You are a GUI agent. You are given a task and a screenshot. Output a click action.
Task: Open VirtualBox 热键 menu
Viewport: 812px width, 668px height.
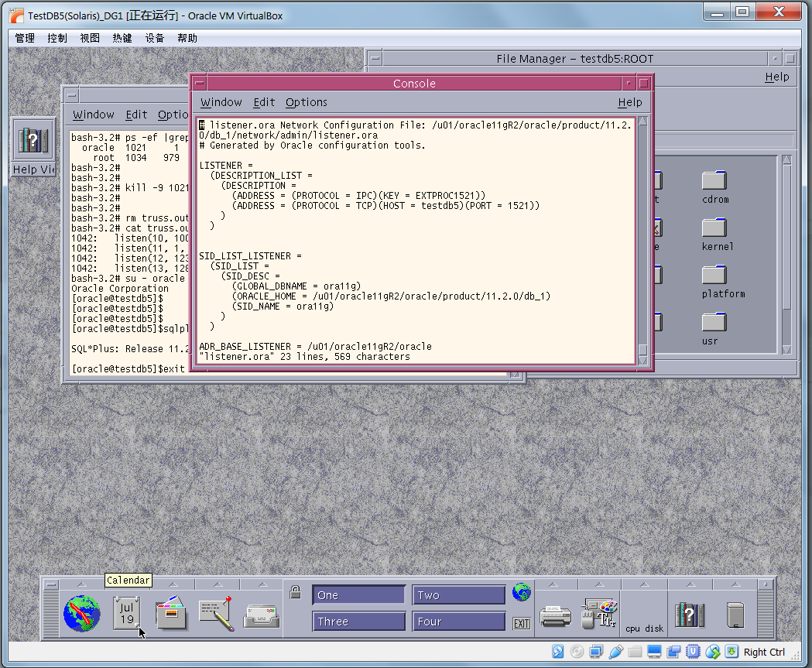pos(122,38)
